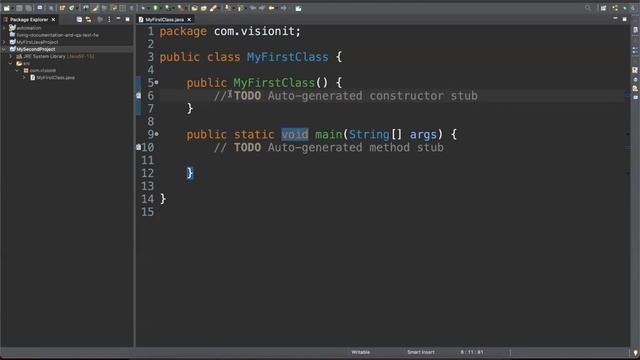Maximize the editor area

(x=624, y=19)
